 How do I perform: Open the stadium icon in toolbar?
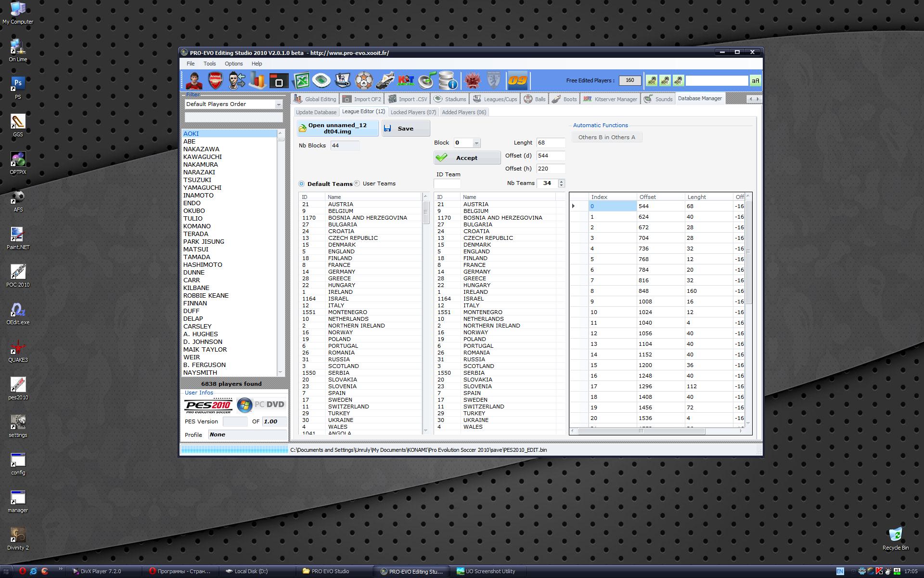(321, 80)
